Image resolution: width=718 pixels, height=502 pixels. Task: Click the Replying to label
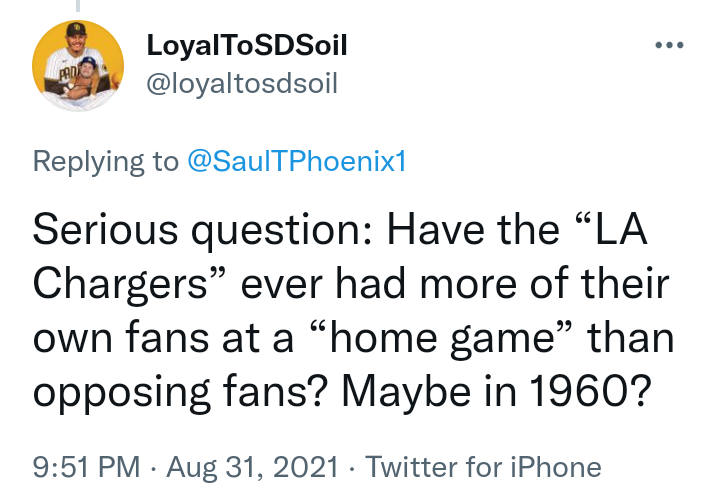105,161
